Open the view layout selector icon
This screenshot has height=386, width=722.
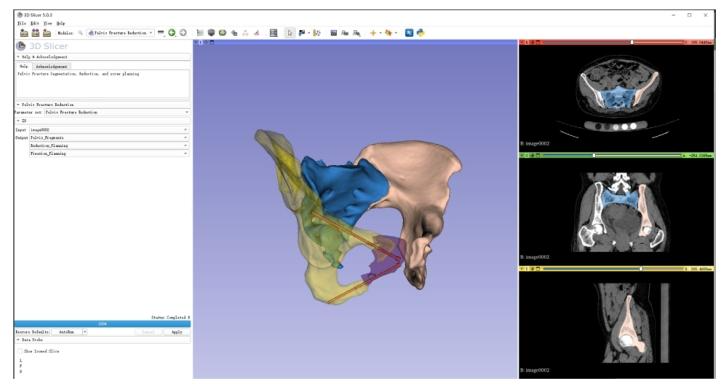click(x=274, y=33)
